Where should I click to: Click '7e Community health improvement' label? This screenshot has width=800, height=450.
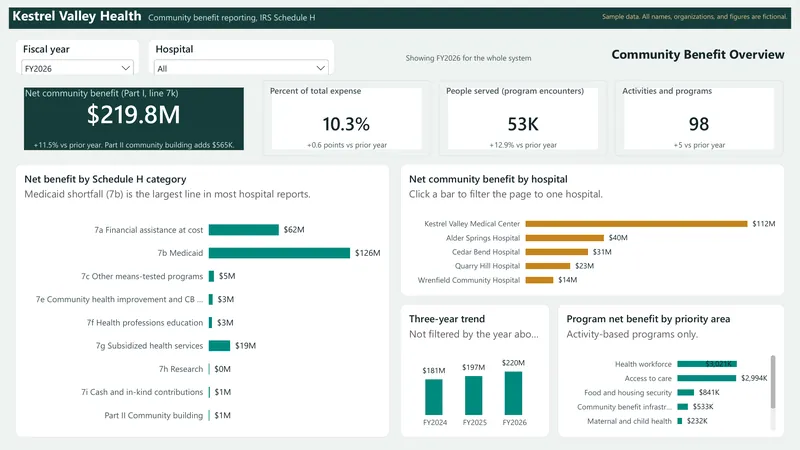[119, 299]
